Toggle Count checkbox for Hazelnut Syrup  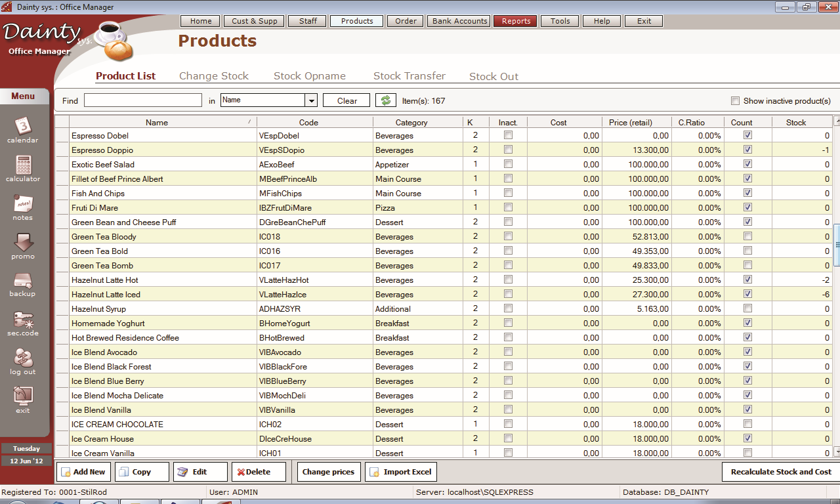point(747,308)
